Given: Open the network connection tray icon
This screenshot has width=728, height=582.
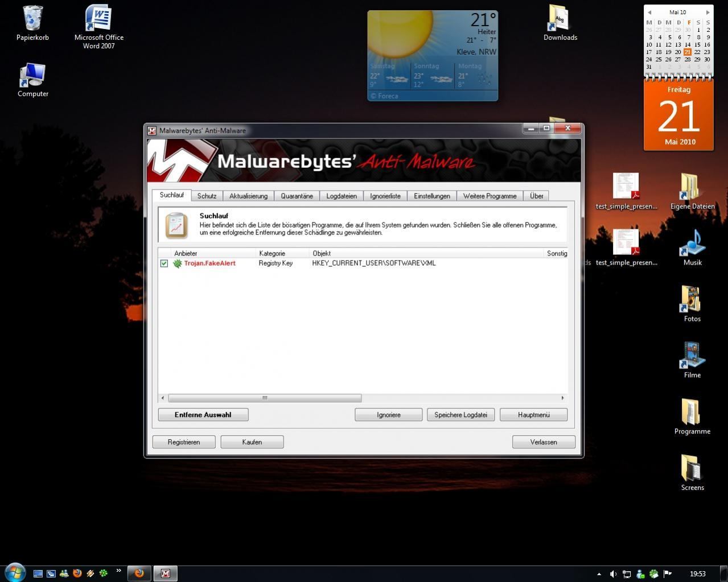Looking at the screenshot, I should (x=627, y=573).
